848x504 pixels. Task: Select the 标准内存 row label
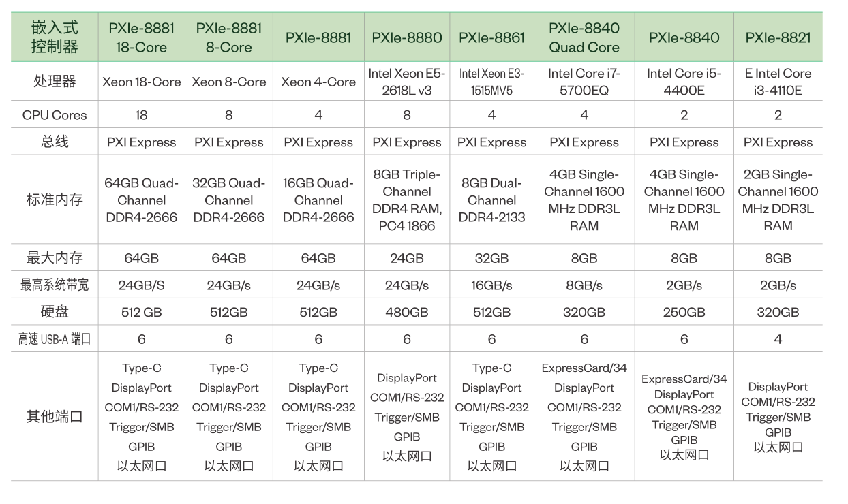pyautogui.click(x=55, y=200)
